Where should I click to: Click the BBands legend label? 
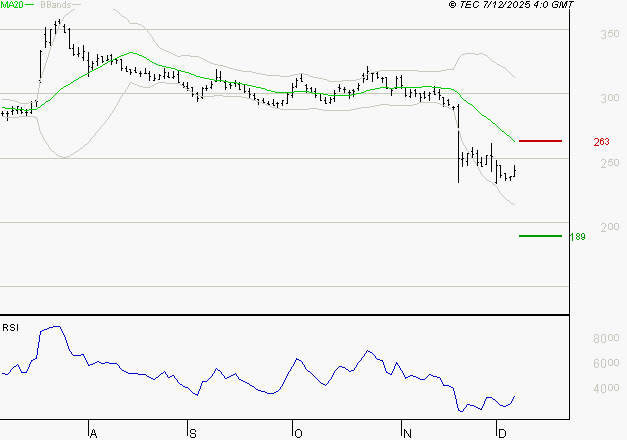pyautogui.click(x=56, y=5)
